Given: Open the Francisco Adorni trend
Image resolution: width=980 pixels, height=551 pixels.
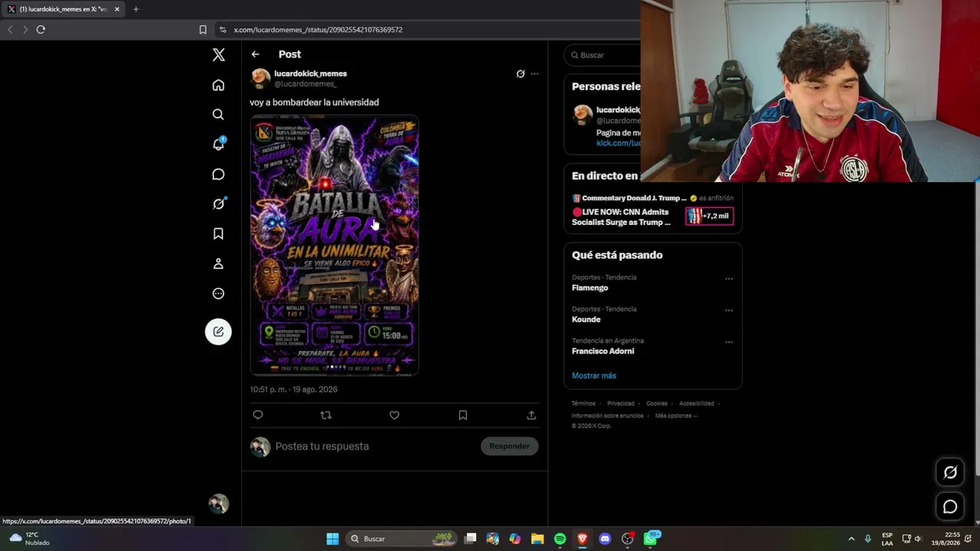Looking at the screenshot, I should [x=603, y=351].
